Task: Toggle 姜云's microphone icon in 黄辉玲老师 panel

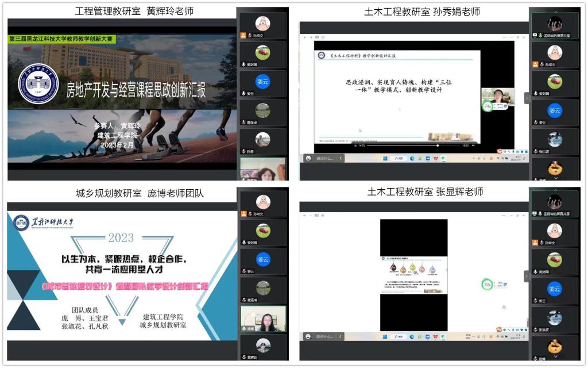Action: point(243,93)
